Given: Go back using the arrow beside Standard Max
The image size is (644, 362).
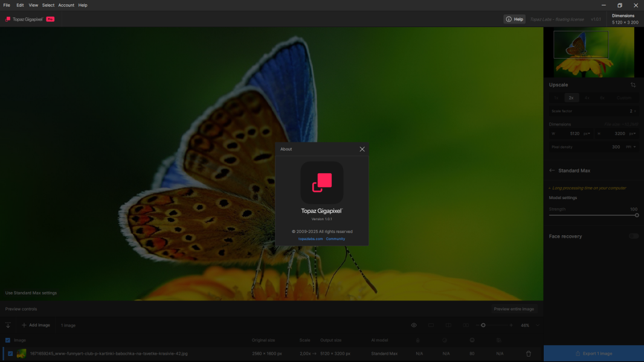Looking at the screenshot, I should point(552,171).
